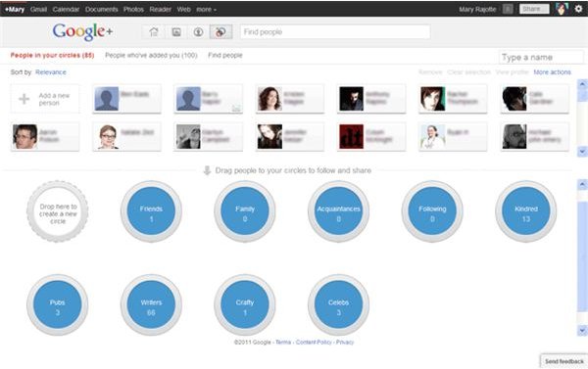Select the Kindred circle
The image size is (588, 369).
click(x=526, y=211)
